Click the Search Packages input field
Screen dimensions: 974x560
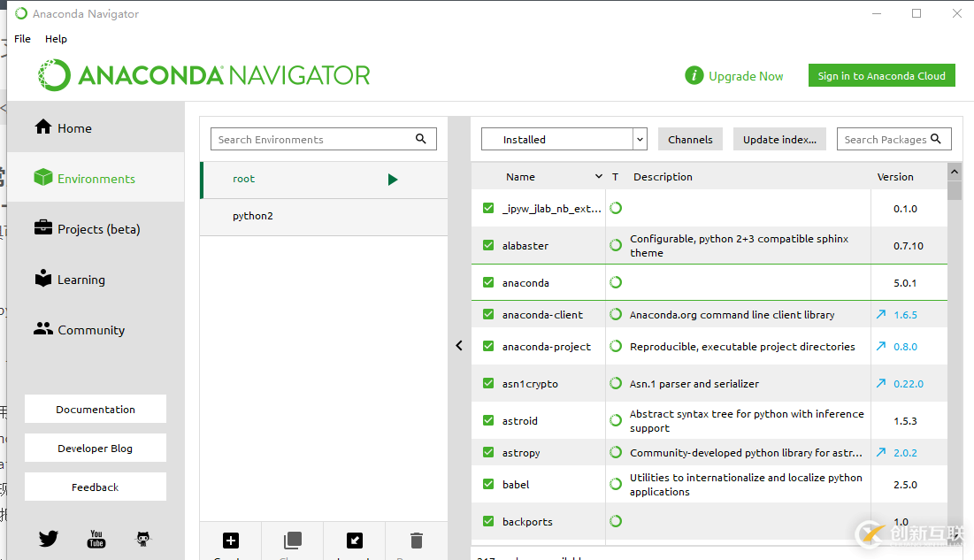point(885,139)
